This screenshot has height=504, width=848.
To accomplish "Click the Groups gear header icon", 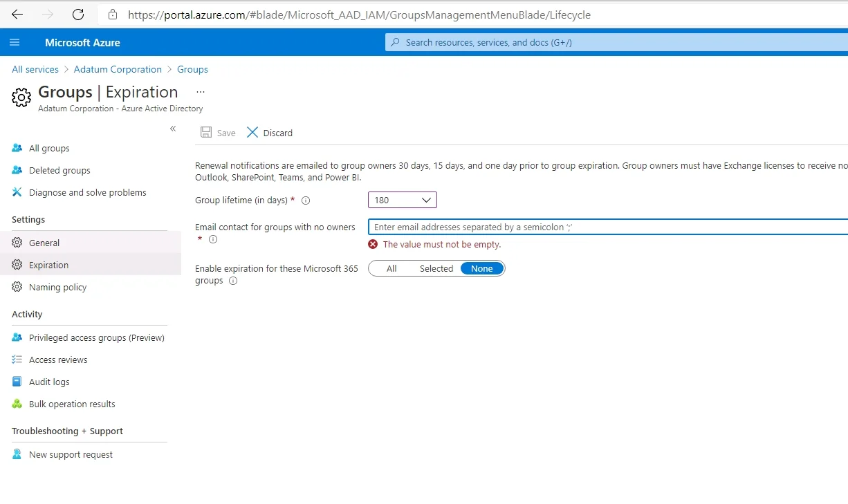I will (21, 97).
